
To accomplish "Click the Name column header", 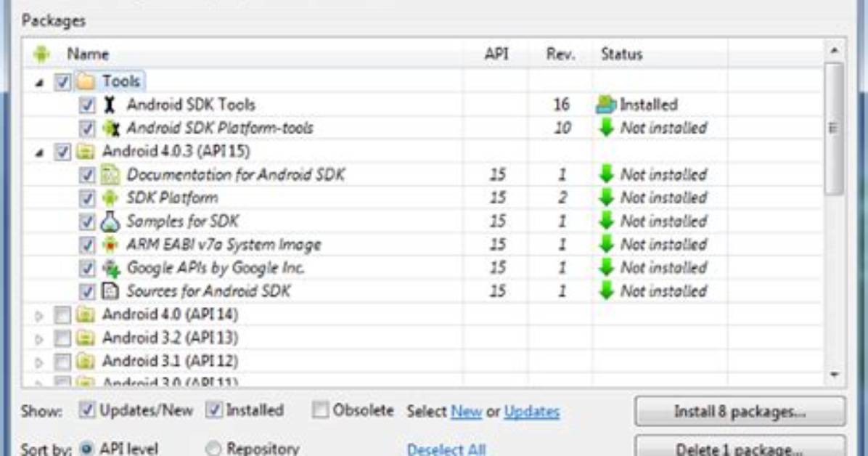I will click(x=88, y=54).
